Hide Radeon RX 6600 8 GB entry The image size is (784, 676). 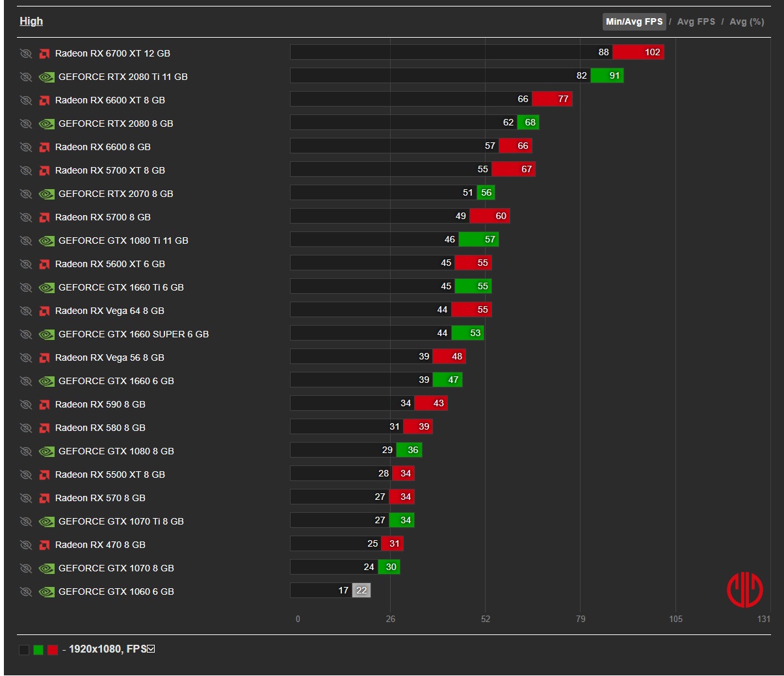[26, 147]
